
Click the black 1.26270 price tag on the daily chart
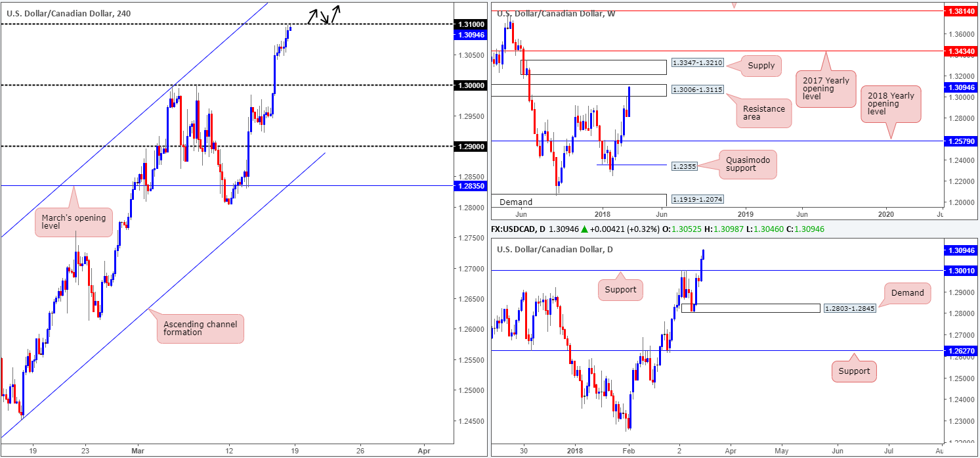[x=960, y=351]
